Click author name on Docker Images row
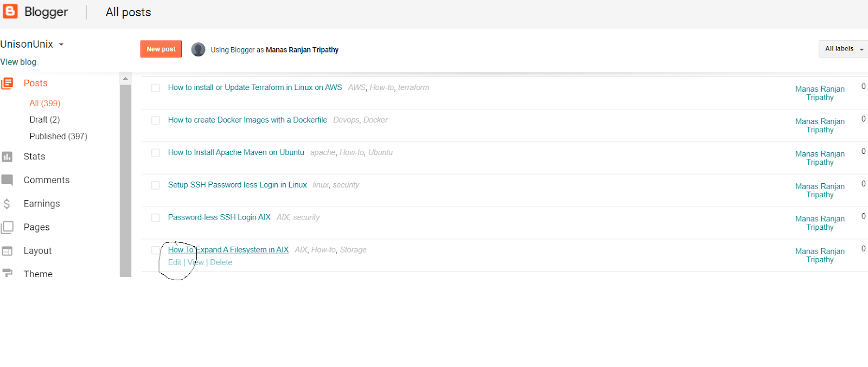Image resolution: width=868 pixels, height=367 pixels. (x=820, y=126)
